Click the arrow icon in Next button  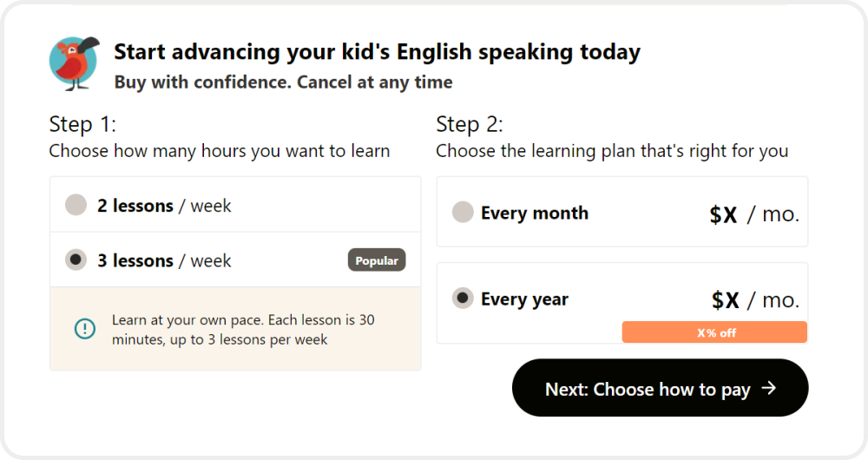click(x=768, y=388)
